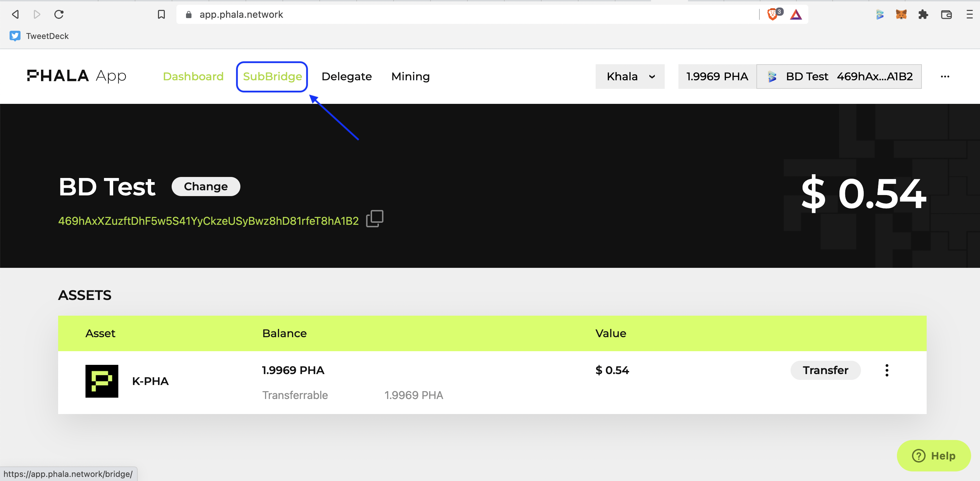The width and height of the screenshot is (980, 481).
Task: Click the ASSETS section heading
Action: pos(84,295)
